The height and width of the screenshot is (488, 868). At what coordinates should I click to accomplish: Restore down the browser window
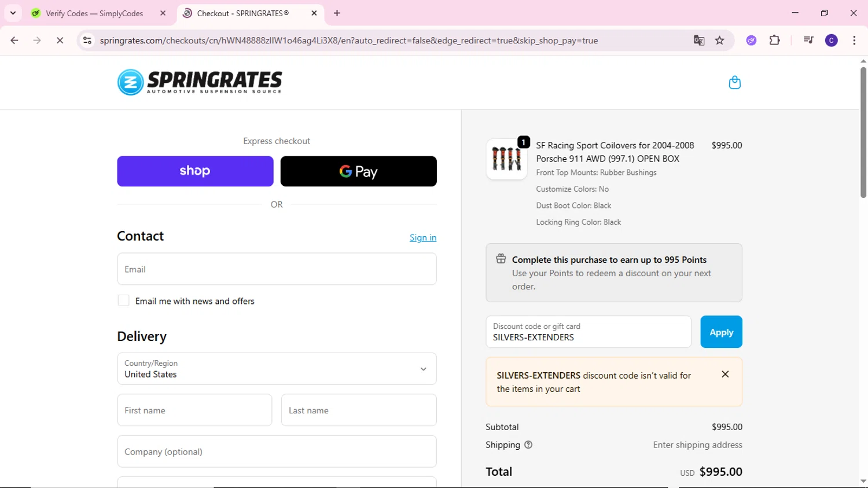824,13
